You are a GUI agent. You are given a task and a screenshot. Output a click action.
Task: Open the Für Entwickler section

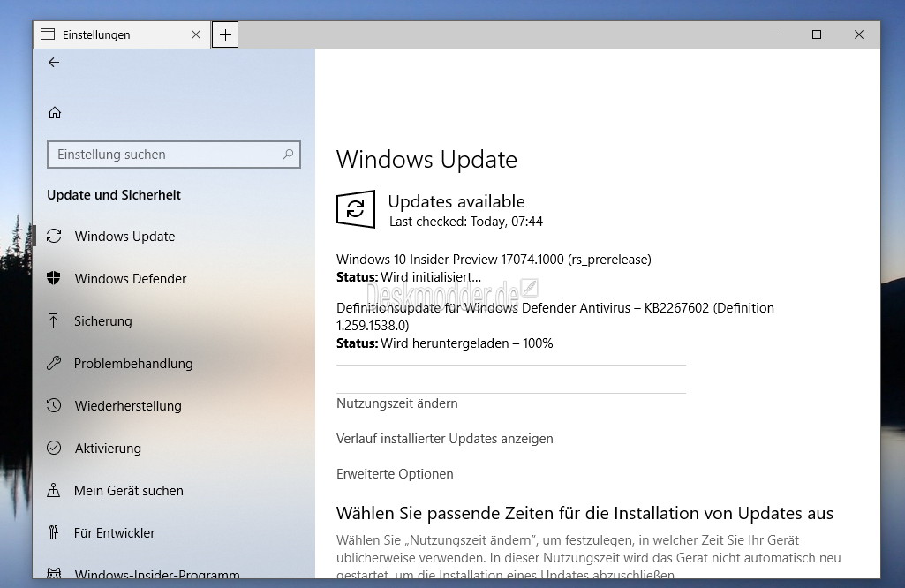tap(115, 533)
